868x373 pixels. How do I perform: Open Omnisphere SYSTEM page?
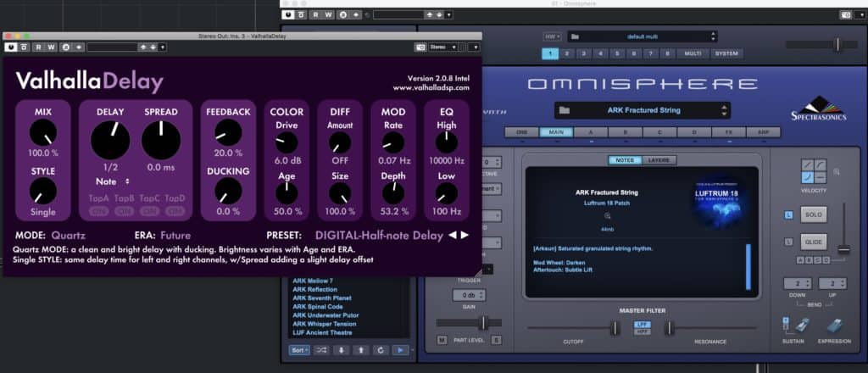(x=726, y=53)
